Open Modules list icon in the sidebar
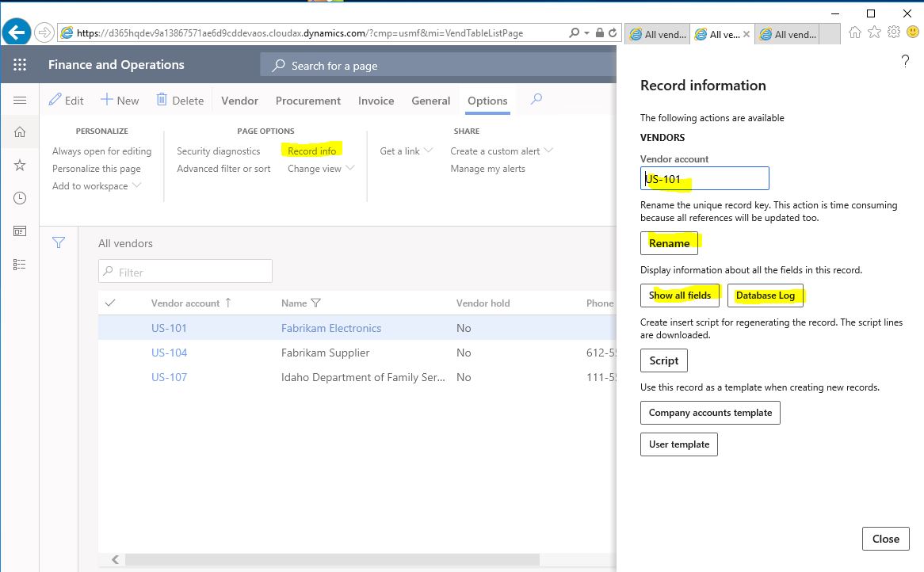Screen dimensions: 924x572 pos(20,265)
